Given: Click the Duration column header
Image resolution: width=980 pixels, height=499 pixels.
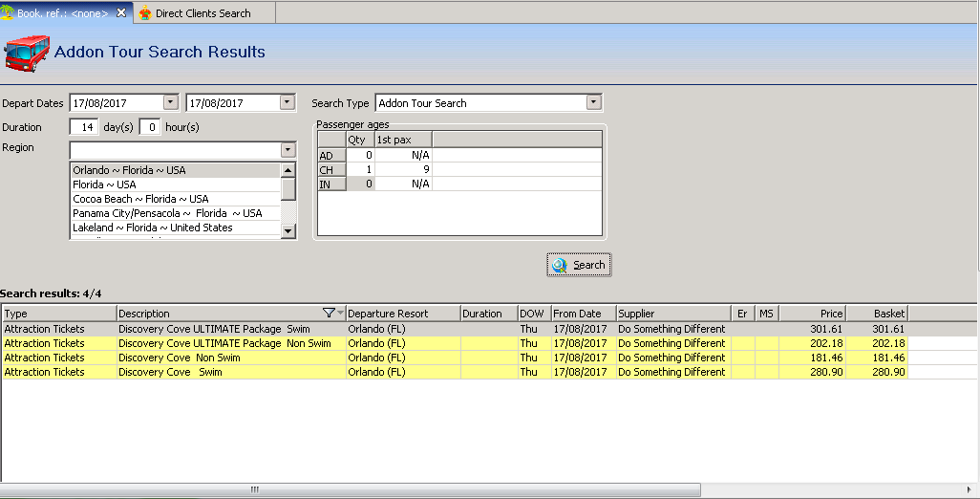Looking at the screenshot, I should [x=489, y=314].
